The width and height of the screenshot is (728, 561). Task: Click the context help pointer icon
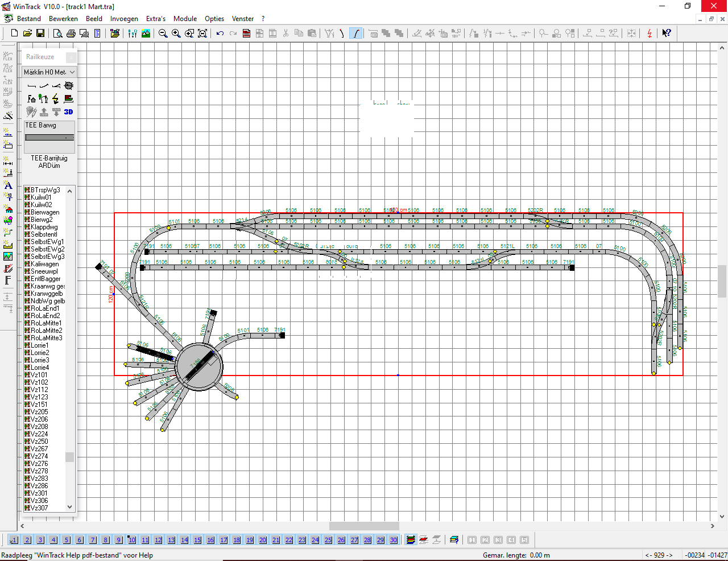[667, 34]
